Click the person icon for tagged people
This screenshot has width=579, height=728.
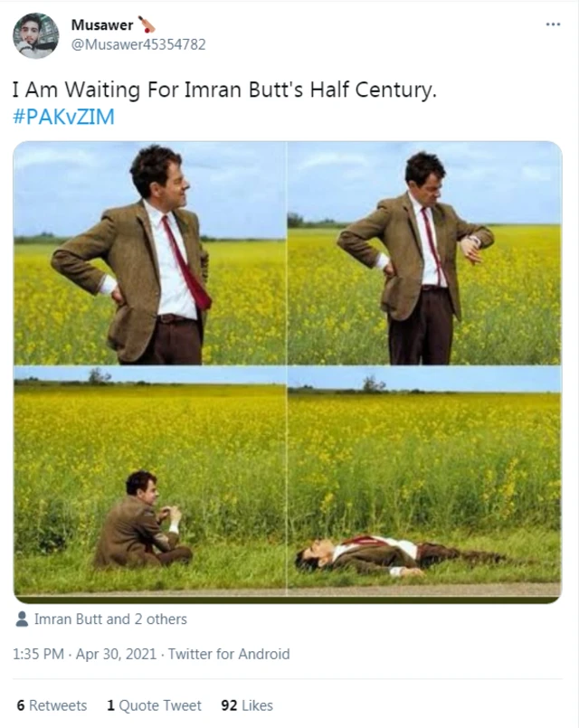click(x=22, y=619)
